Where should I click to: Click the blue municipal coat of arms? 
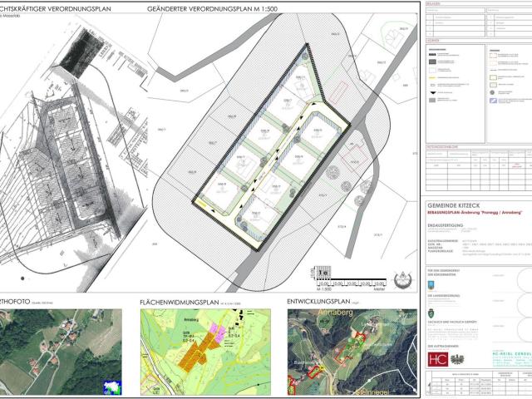431,285
